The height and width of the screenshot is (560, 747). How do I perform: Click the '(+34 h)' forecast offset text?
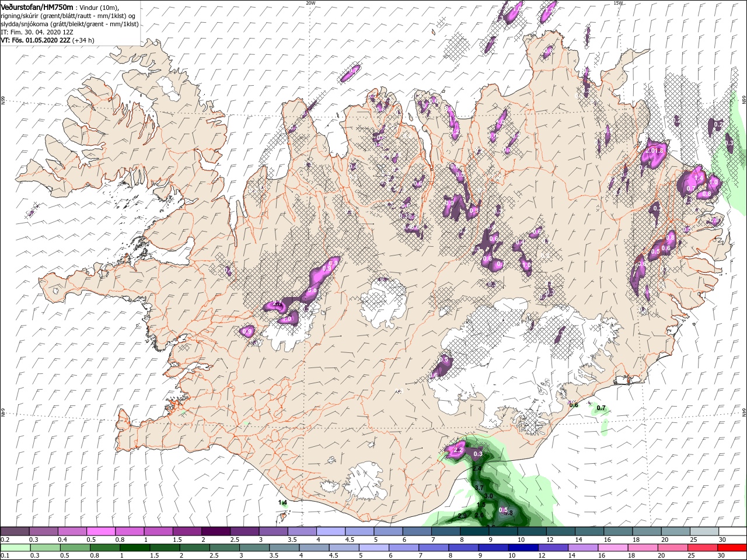[83, 40]
